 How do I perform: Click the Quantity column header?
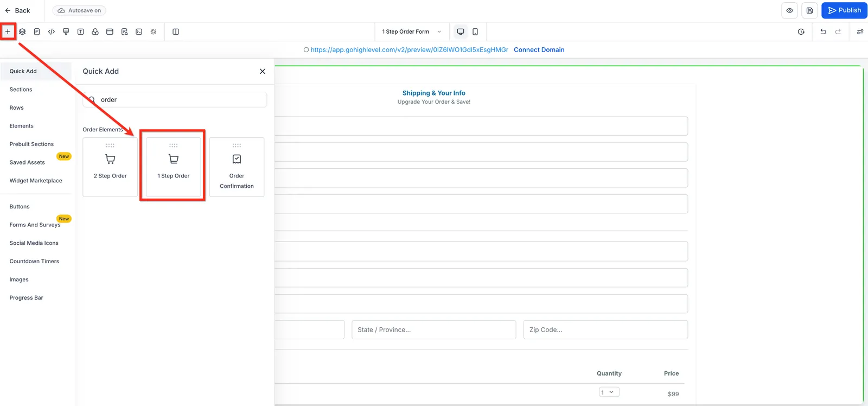coord(609,373)
